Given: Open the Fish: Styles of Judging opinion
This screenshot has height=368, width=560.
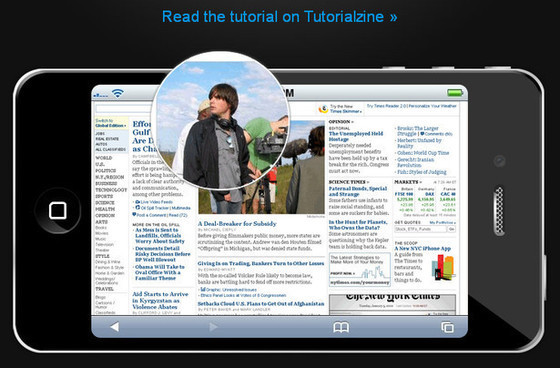Looking at the screenshot, I should point(422,172).
